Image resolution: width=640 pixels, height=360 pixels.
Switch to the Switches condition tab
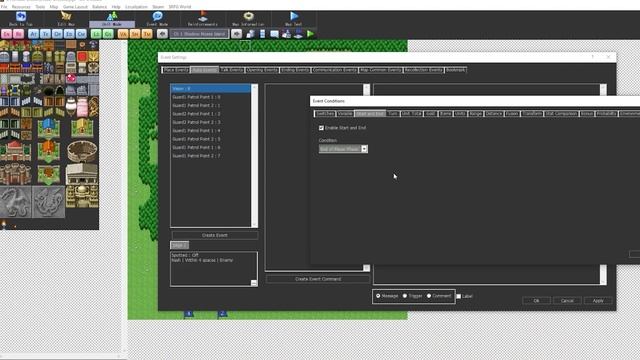coord(325,113)
